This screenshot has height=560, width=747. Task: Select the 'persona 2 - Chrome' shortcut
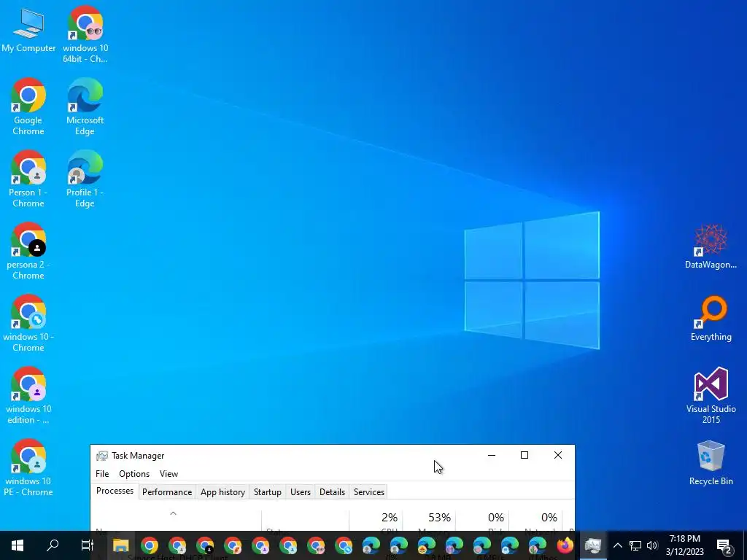(x=28, y=251)
